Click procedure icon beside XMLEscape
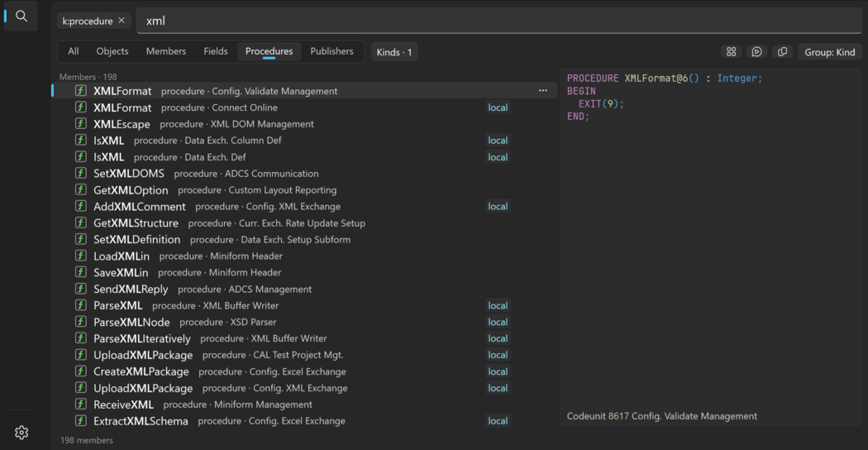Image resolution: width=868 pixels, height=450 pixels. click(81, 124)
